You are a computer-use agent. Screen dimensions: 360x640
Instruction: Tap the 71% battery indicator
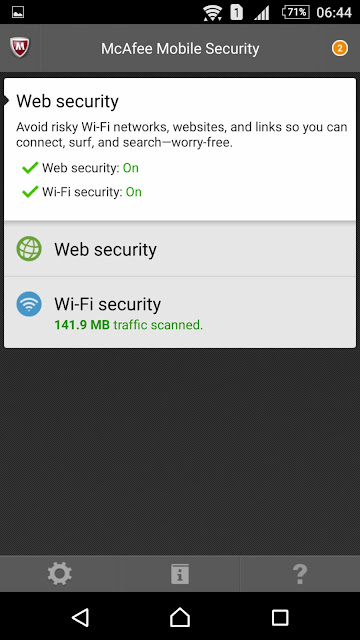(295, 12)
